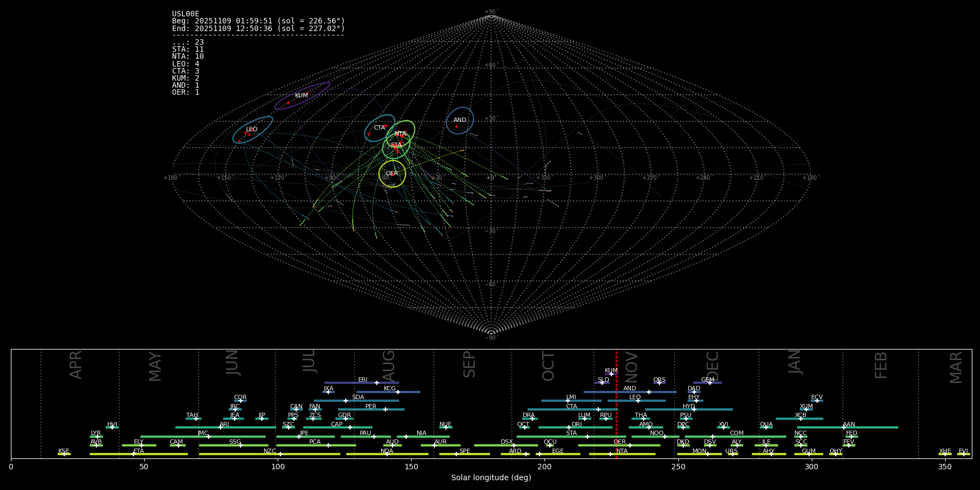Click the 'AND: 1' legend entry
This screenshot has height=490, width=980.
pyautogui.click(x=186, y=85)
